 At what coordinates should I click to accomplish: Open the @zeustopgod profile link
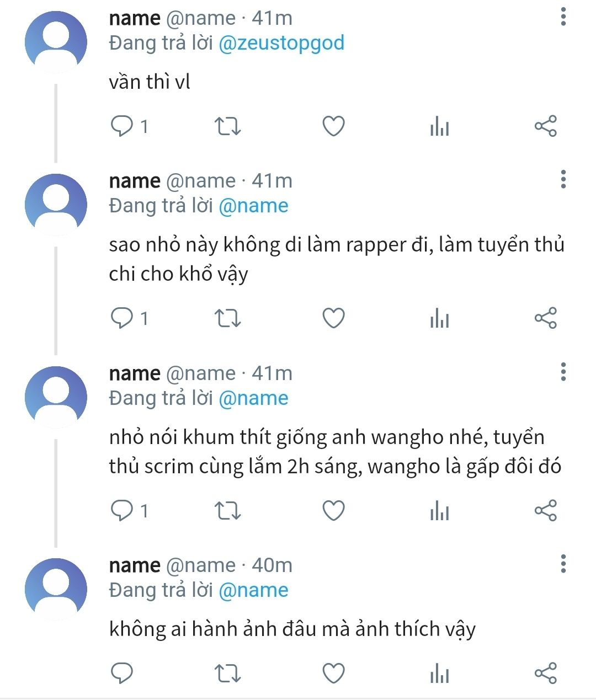point(281,42)
